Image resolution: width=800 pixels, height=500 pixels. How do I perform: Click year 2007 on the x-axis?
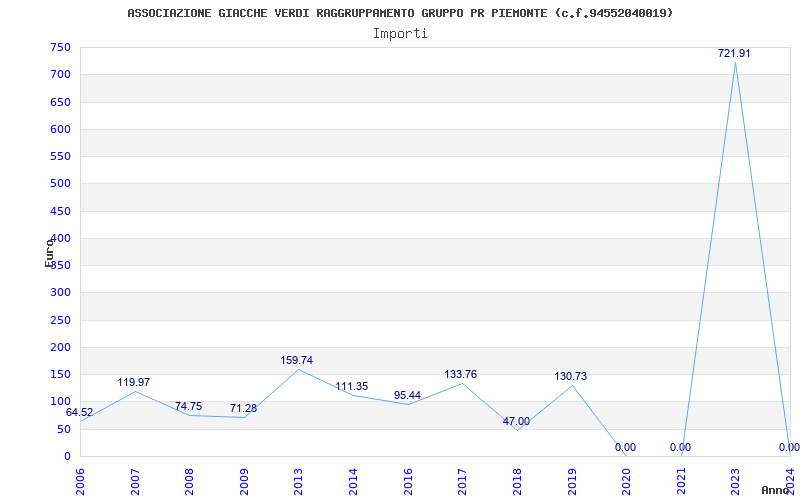[135, 481]
